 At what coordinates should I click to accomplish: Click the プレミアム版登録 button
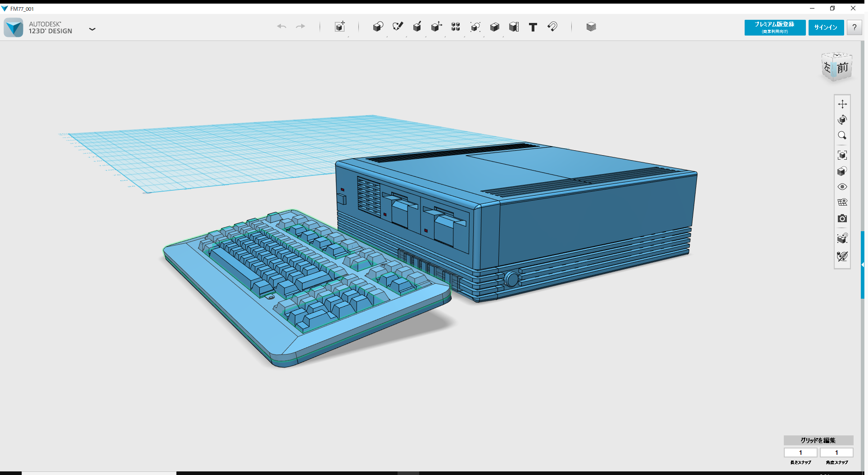774,27
